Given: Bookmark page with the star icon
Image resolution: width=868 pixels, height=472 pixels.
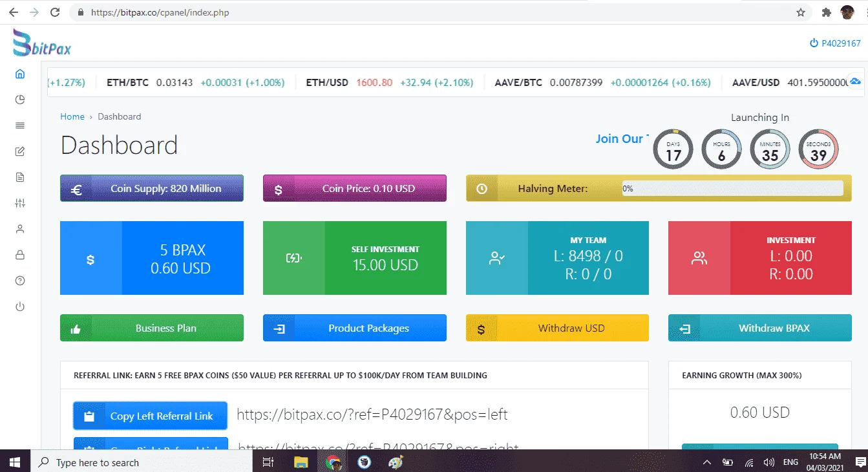Looking at the screenshot, I should [x=801, y=12].
